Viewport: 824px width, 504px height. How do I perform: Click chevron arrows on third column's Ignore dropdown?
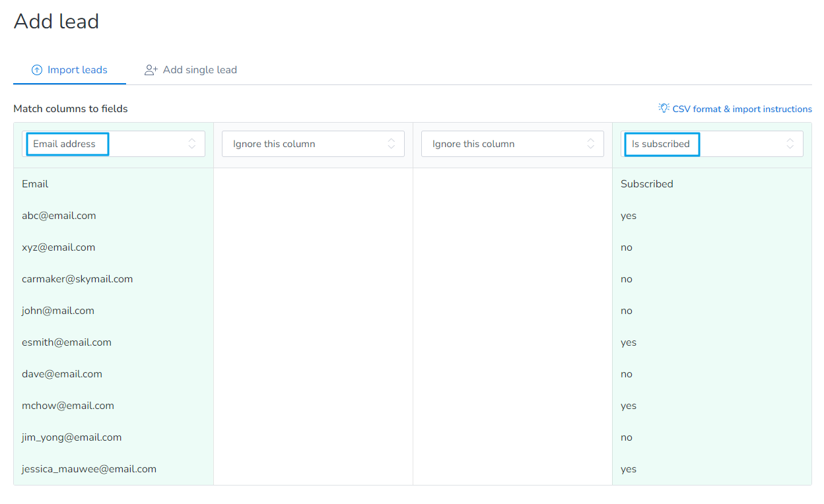(x=590, y=144)
